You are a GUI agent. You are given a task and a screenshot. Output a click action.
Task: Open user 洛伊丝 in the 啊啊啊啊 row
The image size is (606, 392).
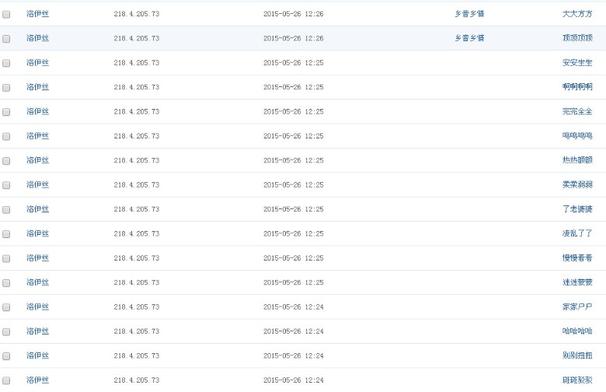pos(37,87)
